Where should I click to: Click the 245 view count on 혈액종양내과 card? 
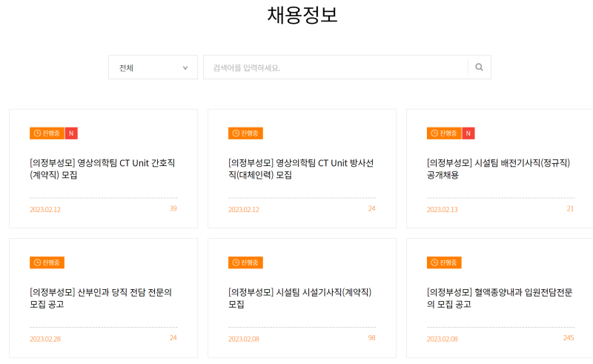pyautogui.click(x=569, y=338)
